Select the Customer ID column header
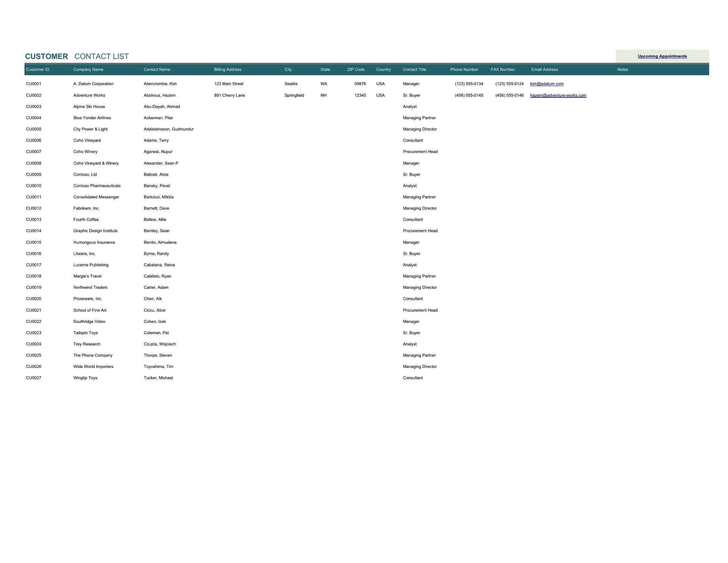 point(38,70)
